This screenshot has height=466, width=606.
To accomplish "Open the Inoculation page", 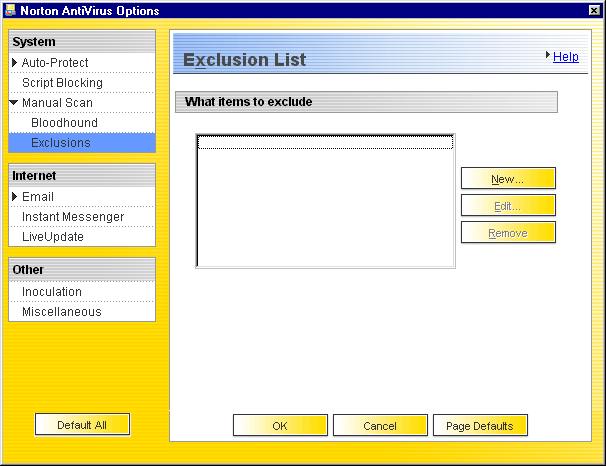I will tap(52, 292).
